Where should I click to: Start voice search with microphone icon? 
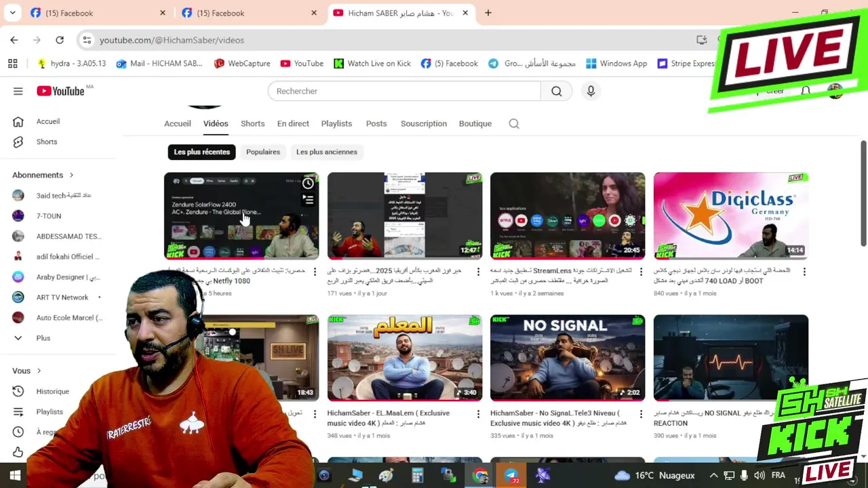591,91
